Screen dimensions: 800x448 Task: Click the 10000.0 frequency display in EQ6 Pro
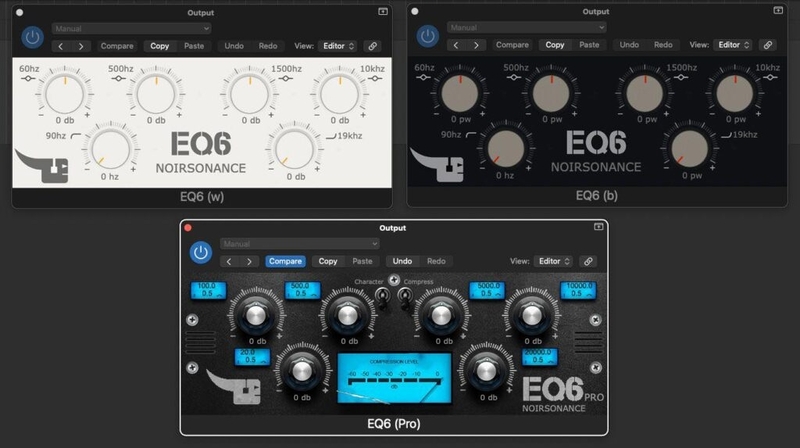pos(578,290)
